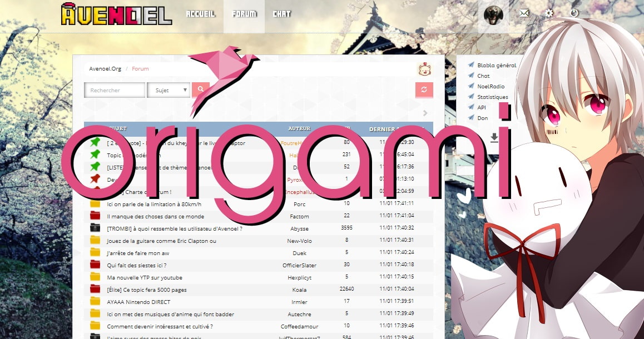Click the paper plane icon beside Statistiques

[x=471, y=97]
